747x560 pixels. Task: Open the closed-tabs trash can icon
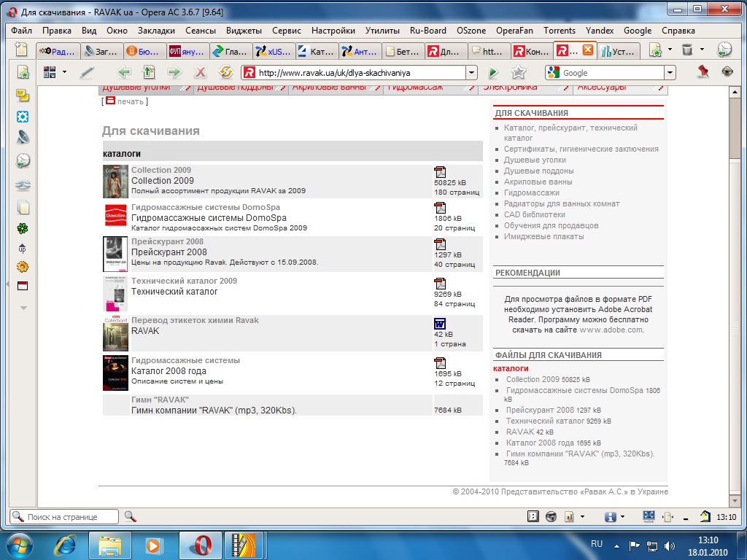pyautogui.click(x=687, y=50)
